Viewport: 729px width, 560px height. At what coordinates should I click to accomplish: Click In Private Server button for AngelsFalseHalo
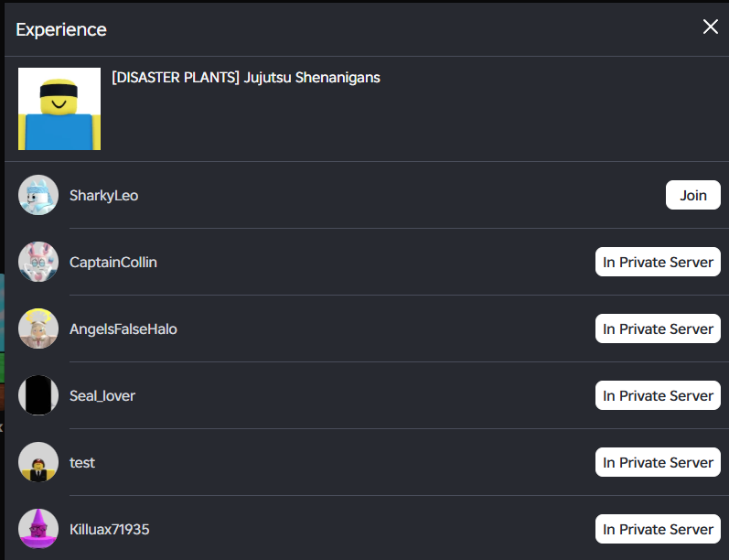click(x=658, y=328)
